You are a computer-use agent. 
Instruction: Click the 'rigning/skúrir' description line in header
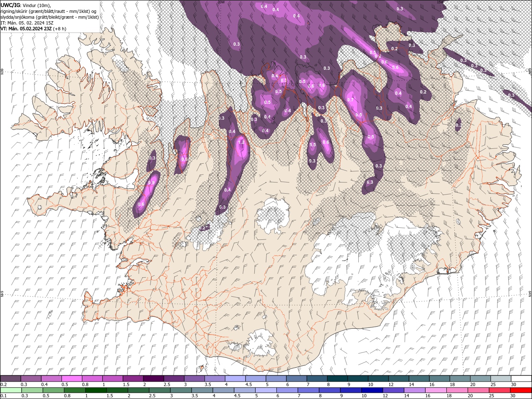(49, 11)
